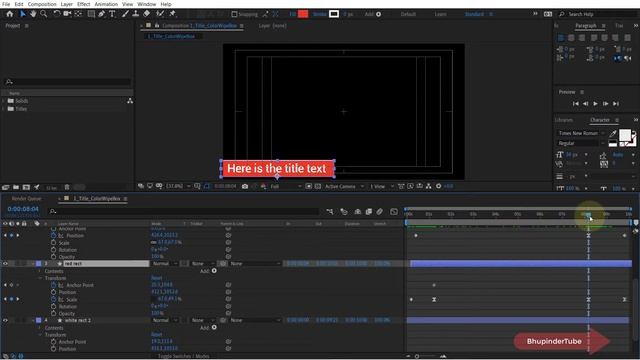Screen dimensions: 640x360
Task: Select the Clone Stamp tool
Action: [136, 14]
